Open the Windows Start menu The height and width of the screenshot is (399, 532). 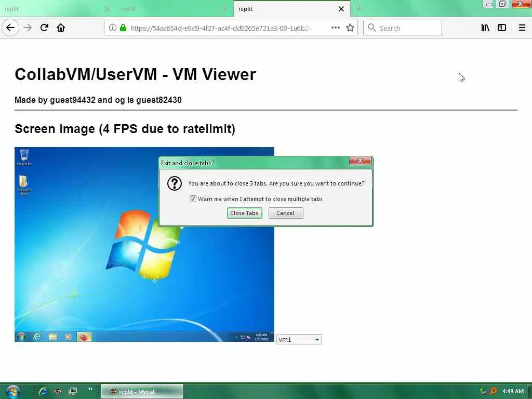(12, 392)
